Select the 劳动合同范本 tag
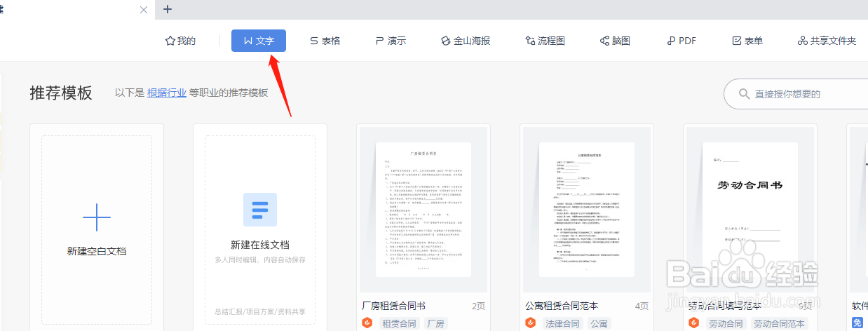Screen dimensions: 868x331 pyautogui.click(x=780, y=323)
